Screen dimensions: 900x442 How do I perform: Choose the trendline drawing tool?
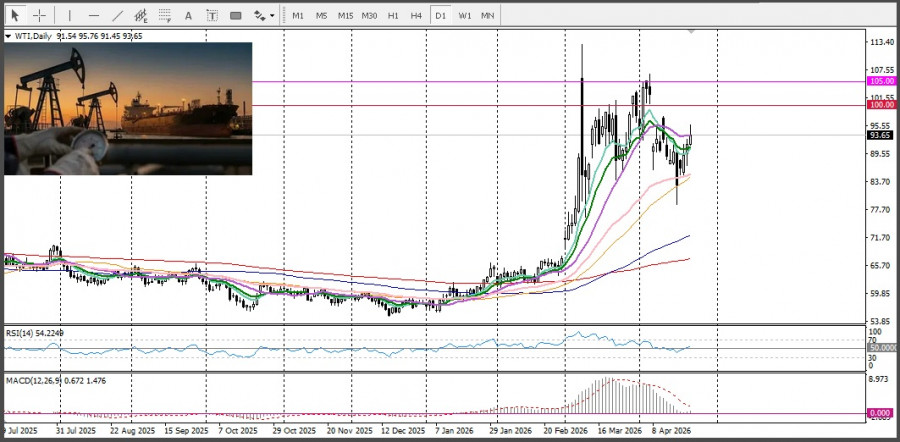[x=117, y=15]
